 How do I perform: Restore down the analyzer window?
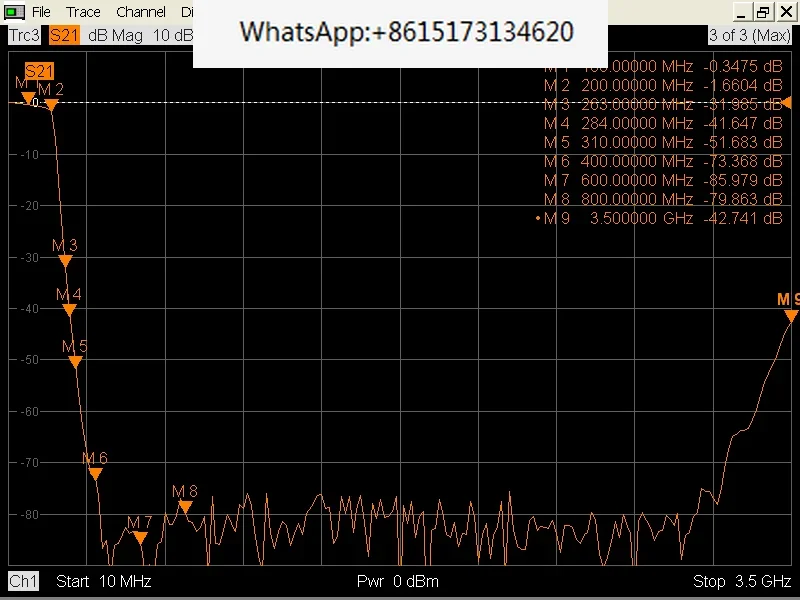pos(763,12)
